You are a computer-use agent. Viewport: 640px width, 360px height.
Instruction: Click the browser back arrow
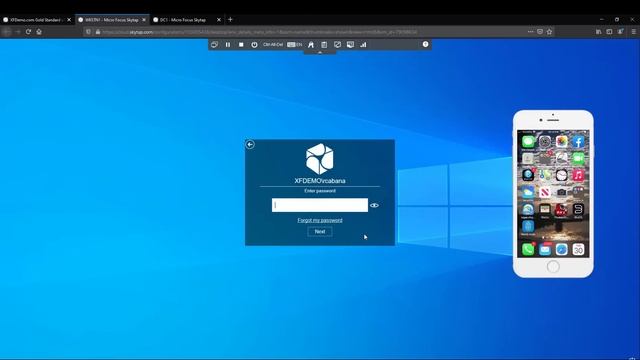7,31
